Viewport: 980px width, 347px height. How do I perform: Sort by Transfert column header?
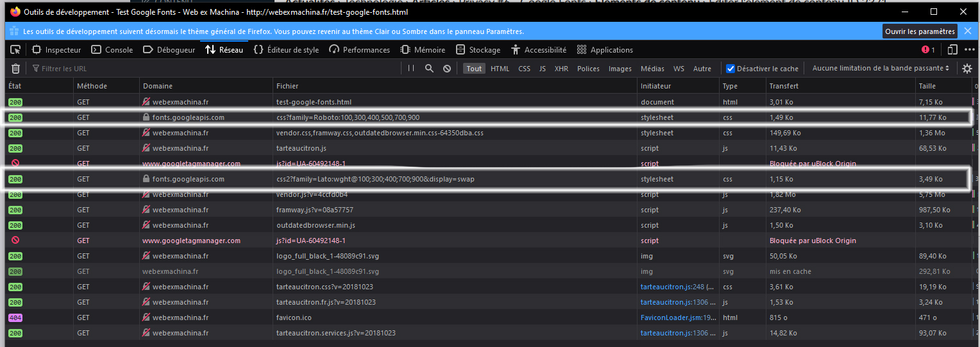841,86
